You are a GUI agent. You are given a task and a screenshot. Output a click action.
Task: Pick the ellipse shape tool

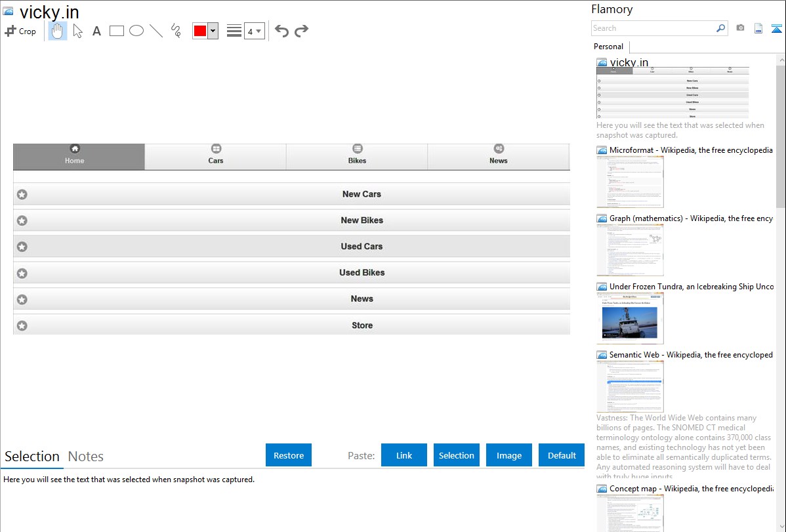(136, 31)
